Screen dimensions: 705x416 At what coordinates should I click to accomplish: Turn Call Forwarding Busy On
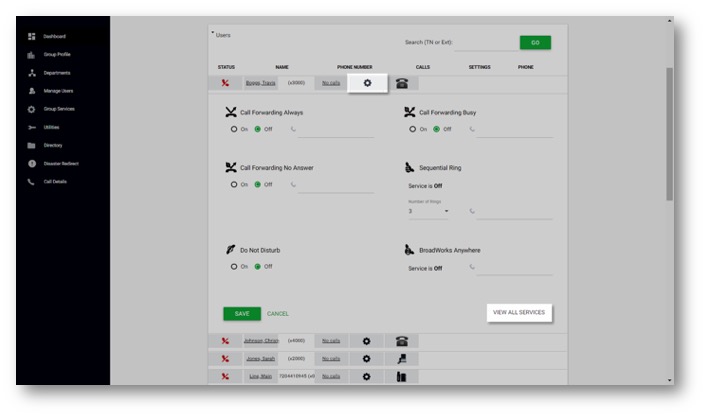pos(412,129)
